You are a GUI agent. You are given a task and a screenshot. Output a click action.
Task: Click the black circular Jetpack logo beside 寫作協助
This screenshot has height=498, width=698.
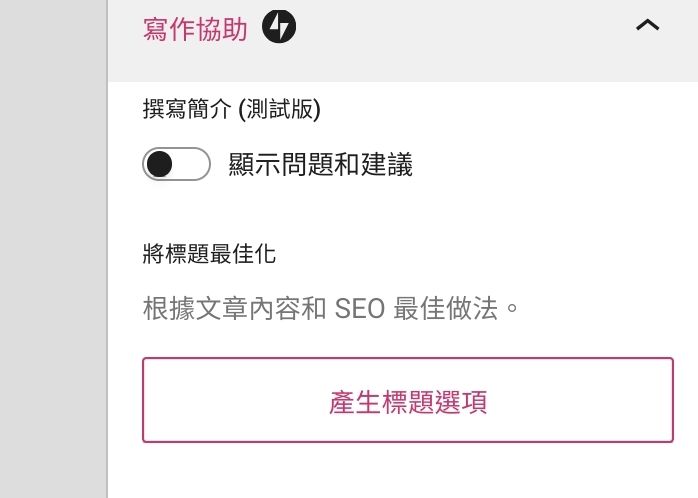point(279,27)
